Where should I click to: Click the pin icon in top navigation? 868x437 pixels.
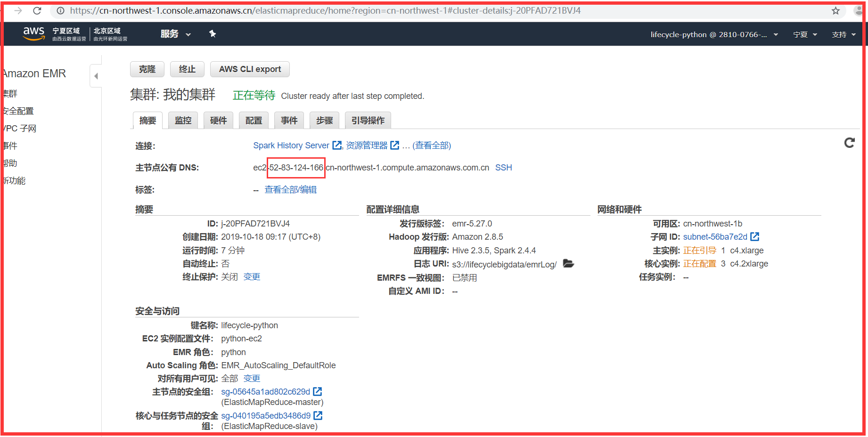click(213, 33)
